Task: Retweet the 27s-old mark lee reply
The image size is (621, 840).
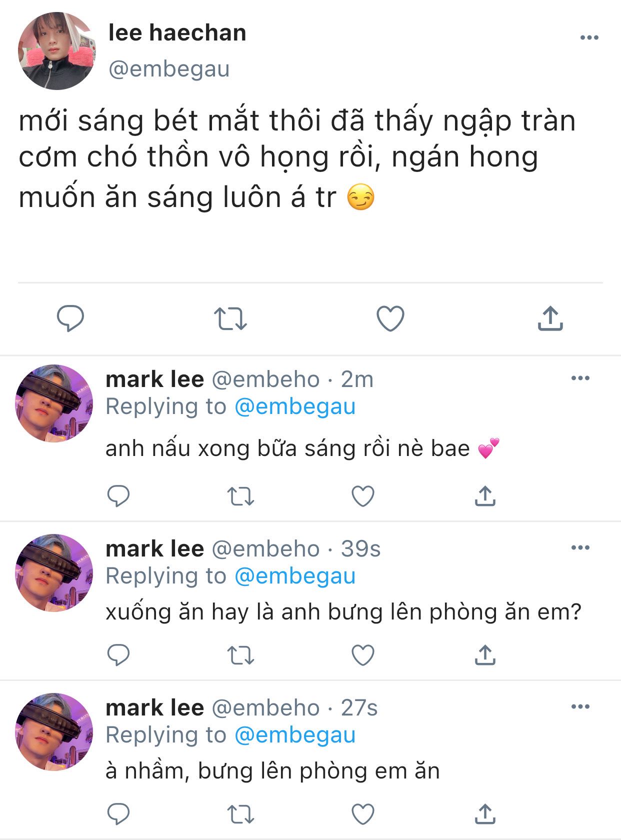Action: tap(240, 814)
